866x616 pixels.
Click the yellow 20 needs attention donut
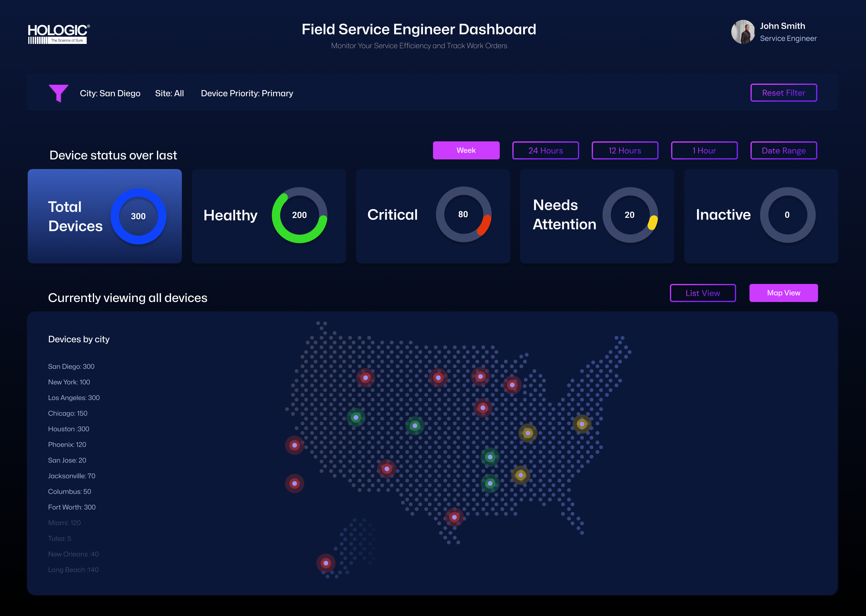(630, 215)
